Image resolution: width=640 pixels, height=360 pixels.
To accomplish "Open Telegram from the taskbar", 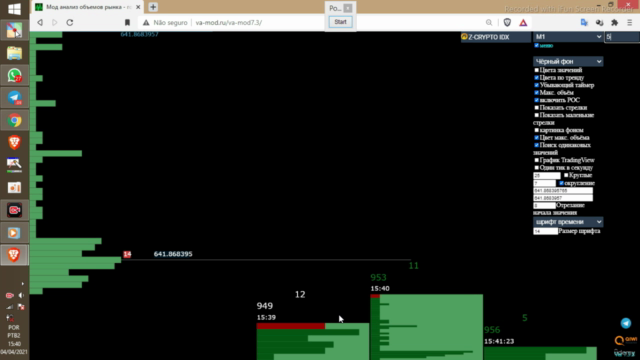I will [x=14, y=98].
